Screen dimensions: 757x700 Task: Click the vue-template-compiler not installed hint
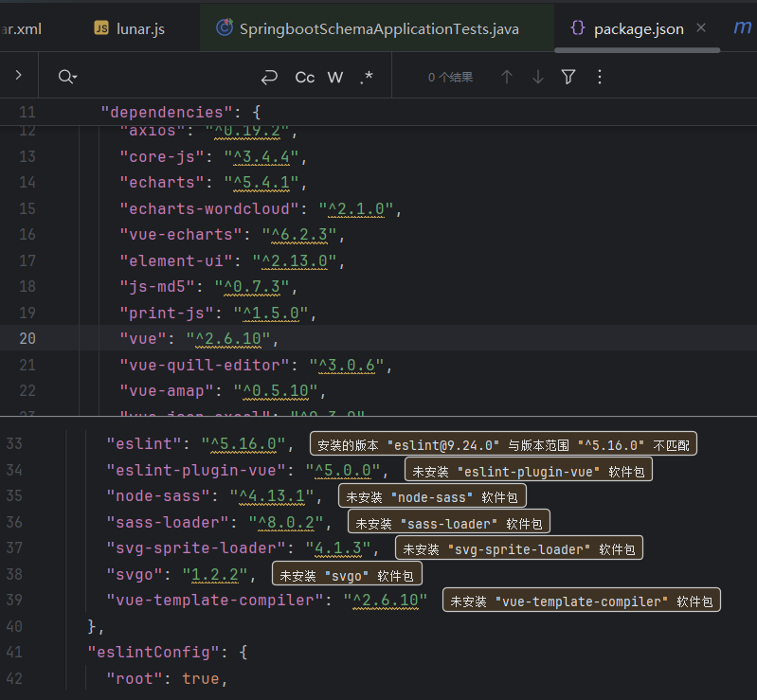582,601
